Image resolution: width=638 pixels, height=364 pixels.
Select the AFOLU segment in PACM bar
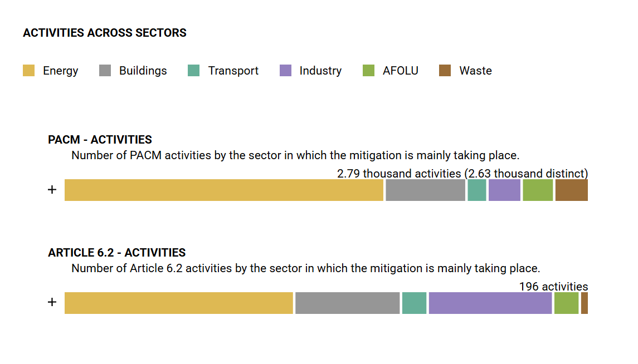[x=538, y=190]
